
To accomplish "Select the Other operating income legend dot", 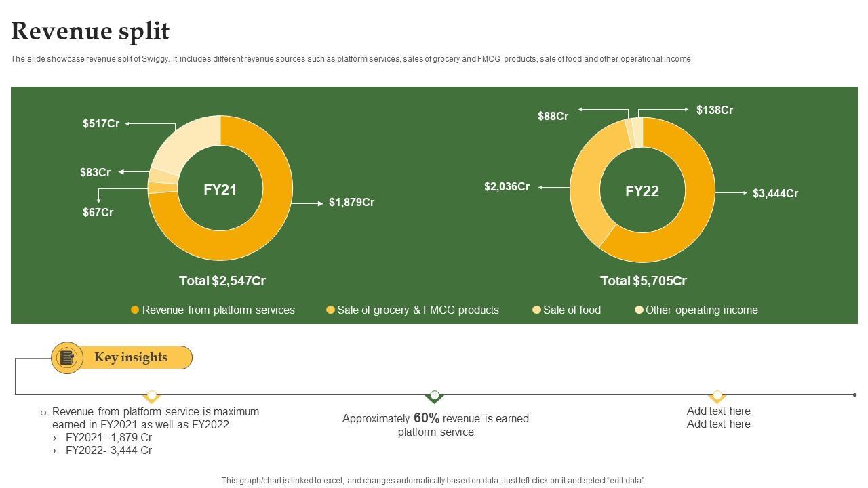I will 639,310.
